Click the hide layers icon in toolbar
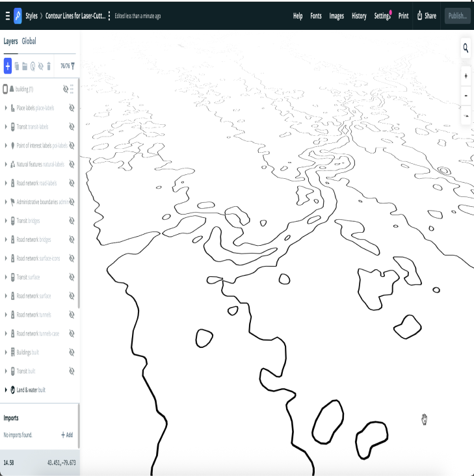This screenshot has height=476, width=474. 41,66
